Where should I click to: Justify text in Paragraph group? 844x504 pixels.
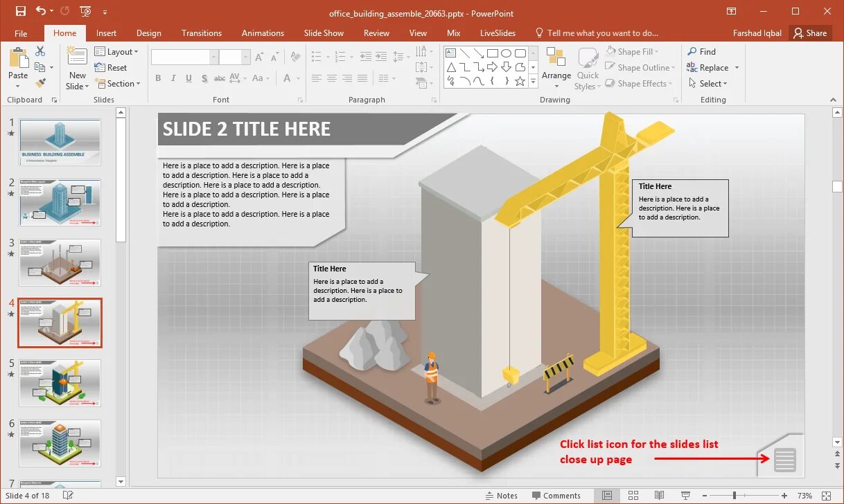362,78
